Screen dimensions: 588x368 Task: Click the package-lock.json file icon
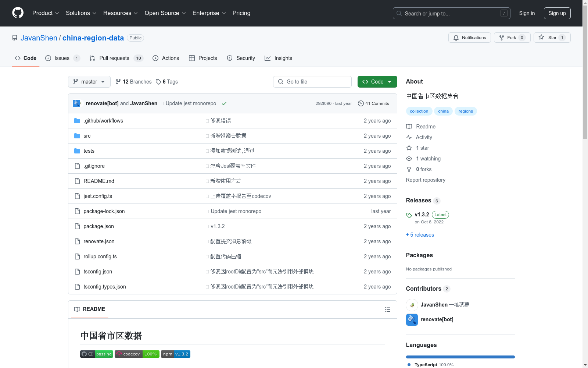point(77,211)
